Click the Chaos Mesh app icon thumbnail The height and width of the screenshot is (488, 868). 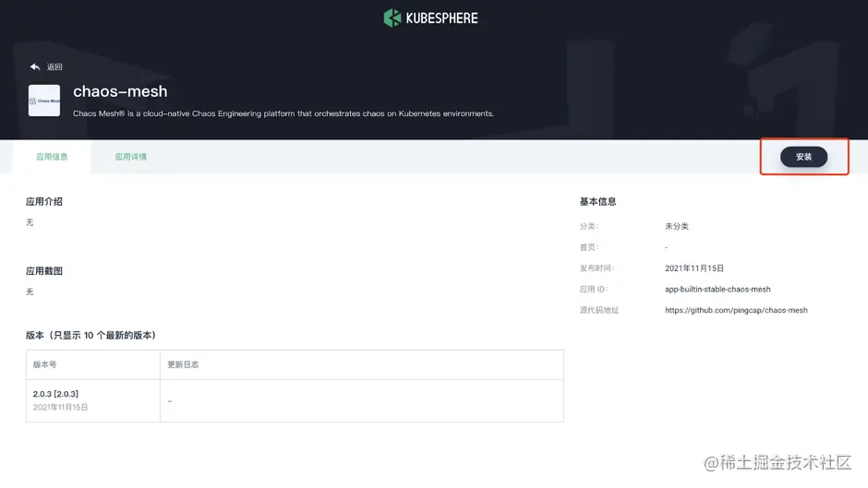tap(44, 101)
